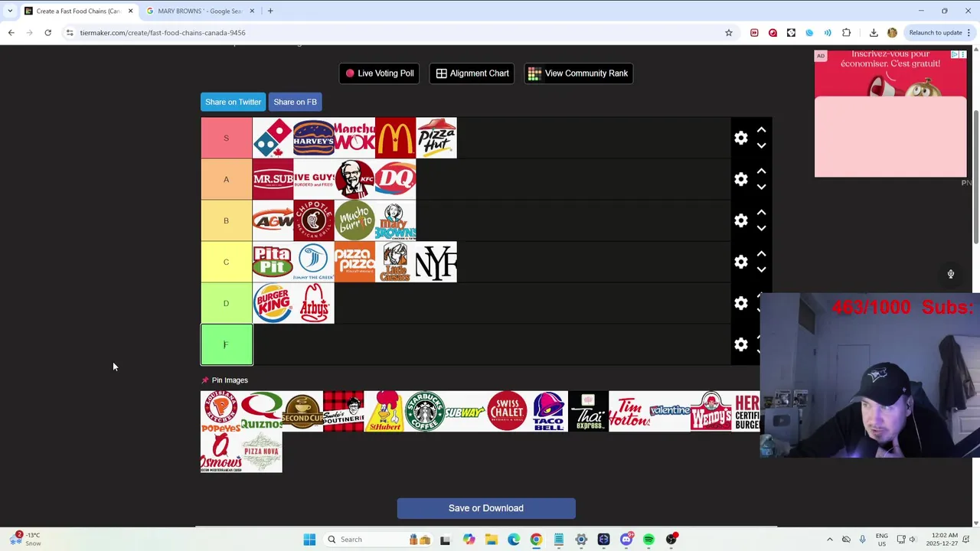Move A tier row up with arrow
Viewport: 980px width, 551px height.
761,171
